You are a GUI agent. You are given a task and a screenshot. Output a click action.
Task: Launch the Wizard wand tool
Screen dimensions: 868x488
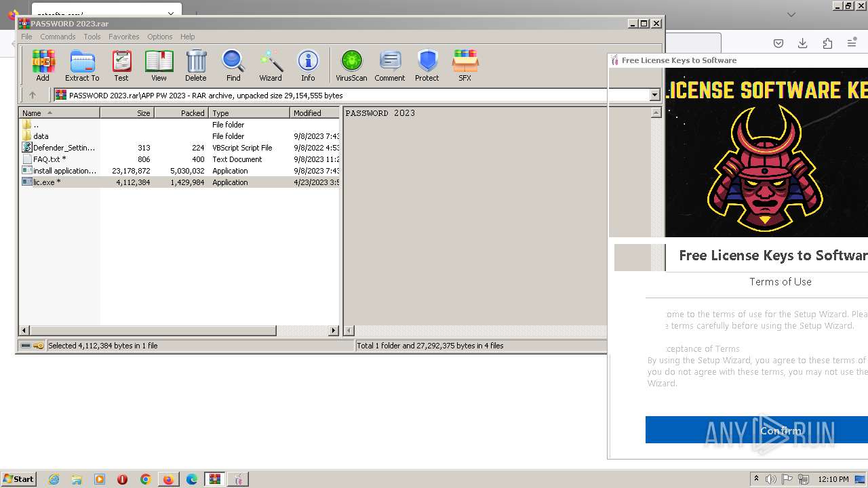pyautogui.click(x=271, y=66)
